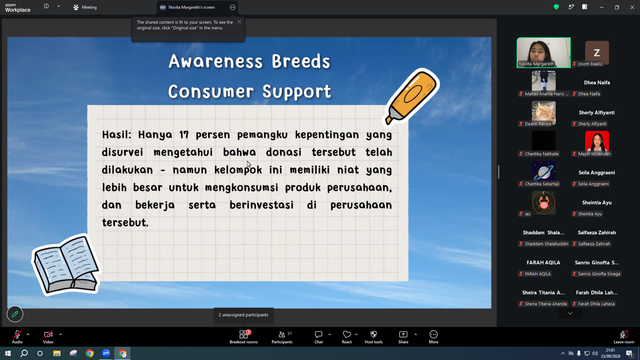Click the '2 unassigned participants' notice
Viewport: 640px width, 360px height.
pos(243,315)
